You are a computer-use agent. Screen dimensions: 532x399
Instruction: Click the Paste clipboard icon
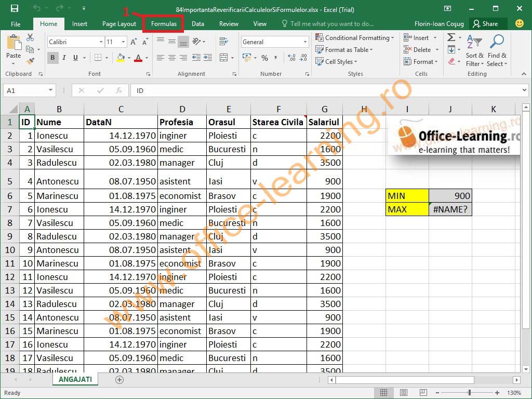[14, 43]
